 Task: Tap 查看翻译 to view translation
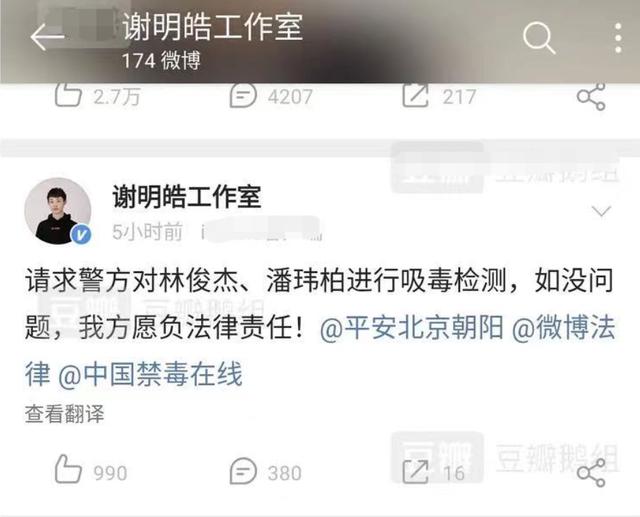pos(64,414)
